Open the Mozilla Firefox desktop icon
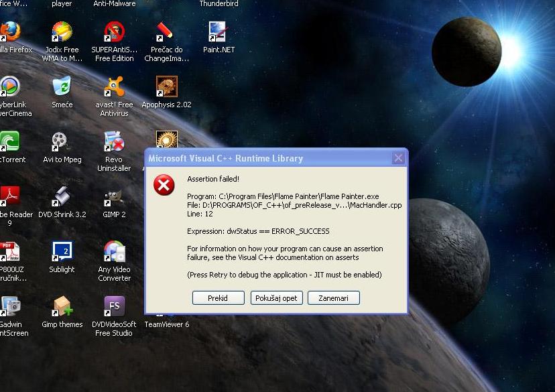Viewport: 555px width, 392px height. coord(10,31)
